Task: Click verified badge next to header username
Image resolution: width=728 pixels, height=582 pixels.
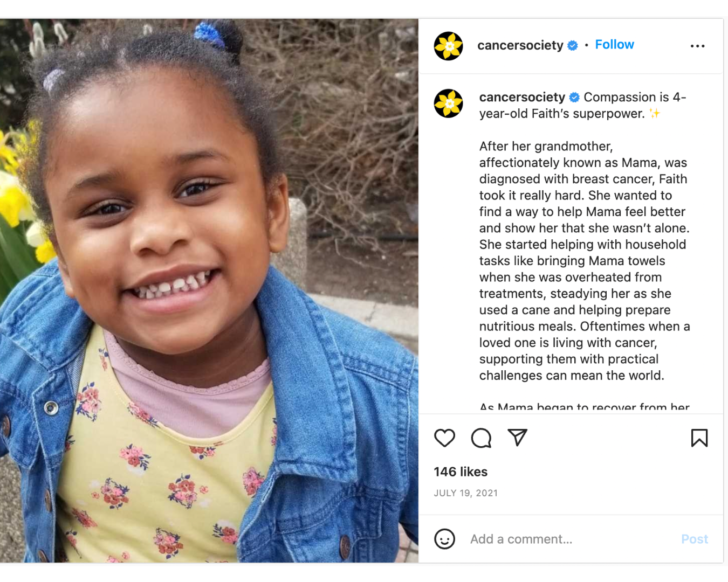Action: pos(573,46)
